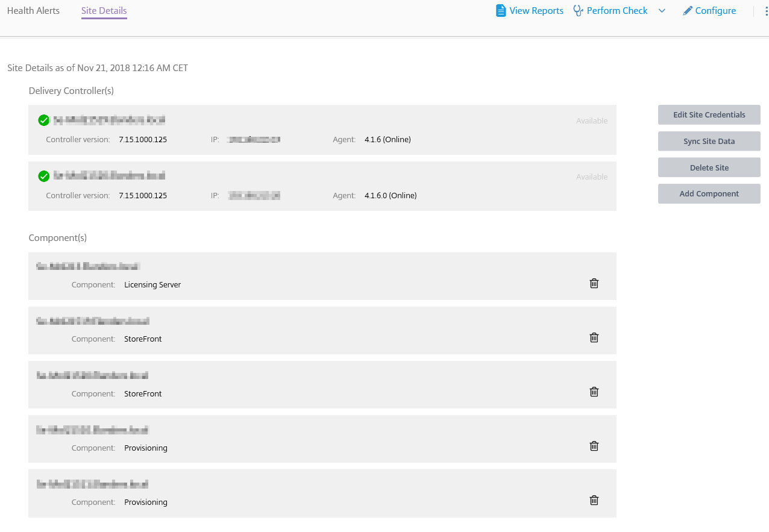Click the Available status on the first controller

[x=591, y=121]
